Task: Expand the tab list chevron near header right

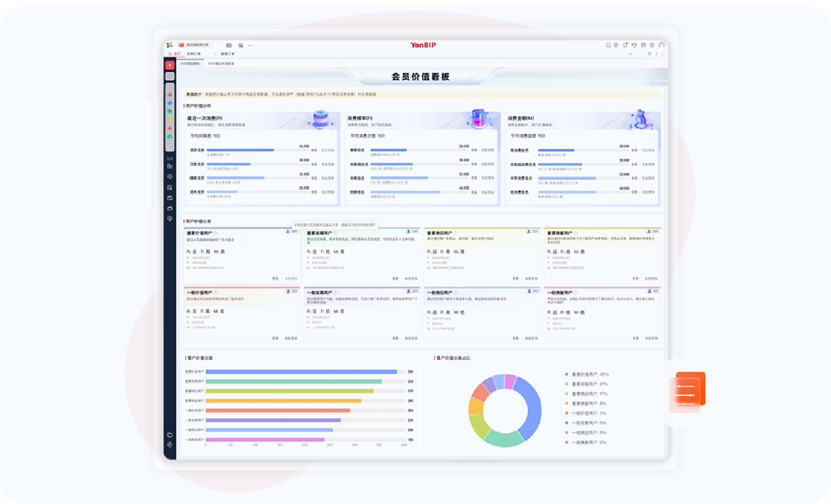Action: tap(630, 54)
